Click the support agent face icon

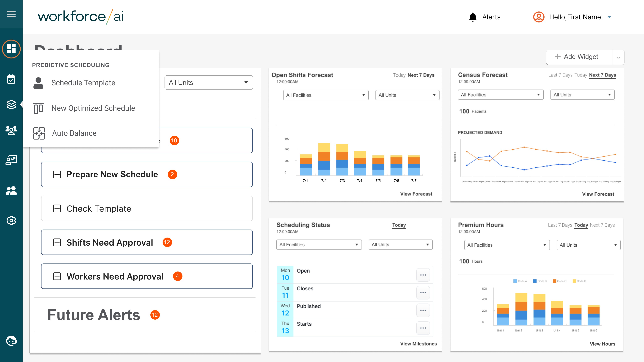pyautogui.click(x=11, y=340)
